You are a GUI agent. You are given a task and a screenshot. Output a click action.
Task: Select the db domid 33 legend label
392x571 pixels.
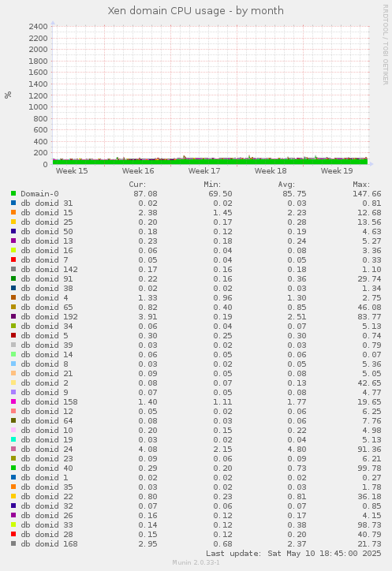(x=47, y=525)
